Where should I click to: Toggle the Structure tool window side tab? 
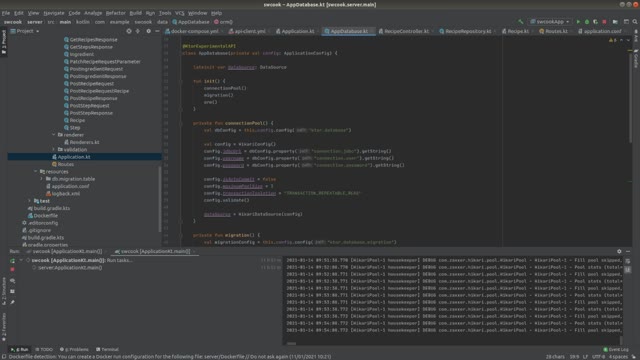[x=4, y=291]
